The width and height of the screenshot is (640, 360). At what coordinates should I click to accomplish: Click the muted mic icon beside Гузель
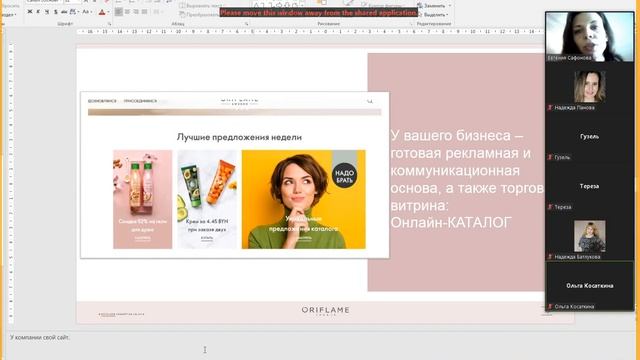(x=550, y=157)
